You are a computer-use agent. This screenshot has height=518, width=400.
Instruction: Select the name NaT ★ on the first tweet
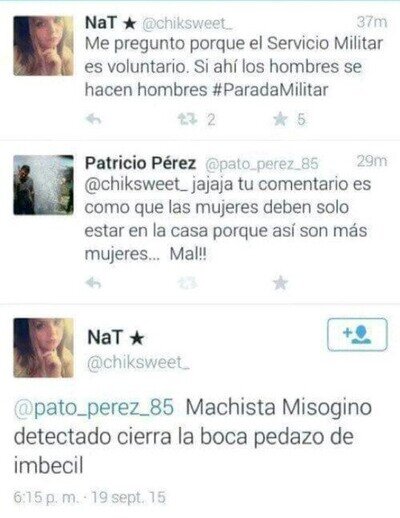tap(111, 23)
